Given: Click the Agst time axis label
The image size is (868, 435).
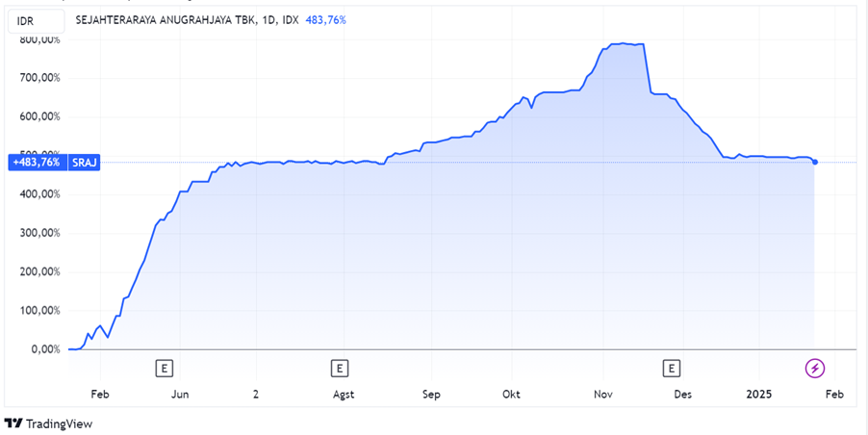Looking at the screenshot, I should pos(344,395).
